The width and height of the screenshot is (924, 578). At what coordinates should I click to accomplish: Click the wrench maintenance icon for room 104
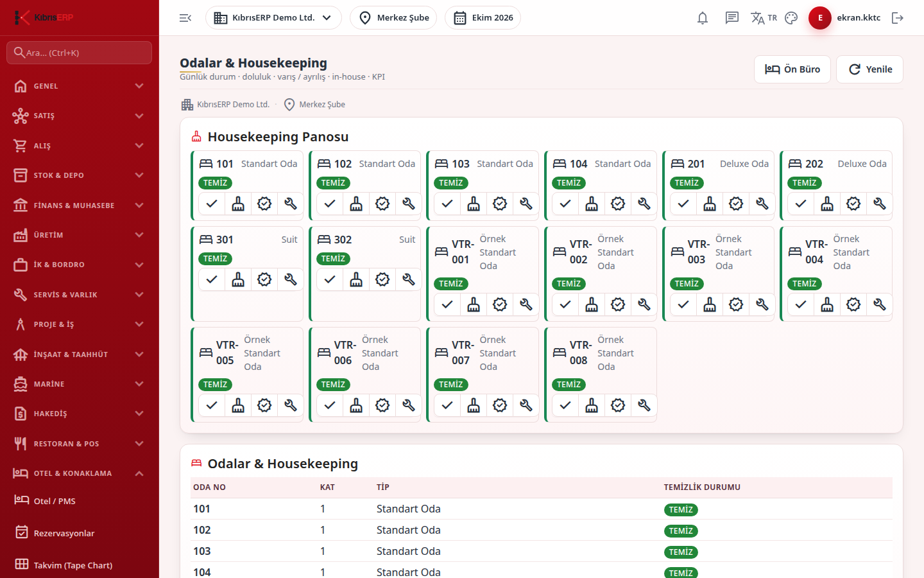(x=644, y=204)
